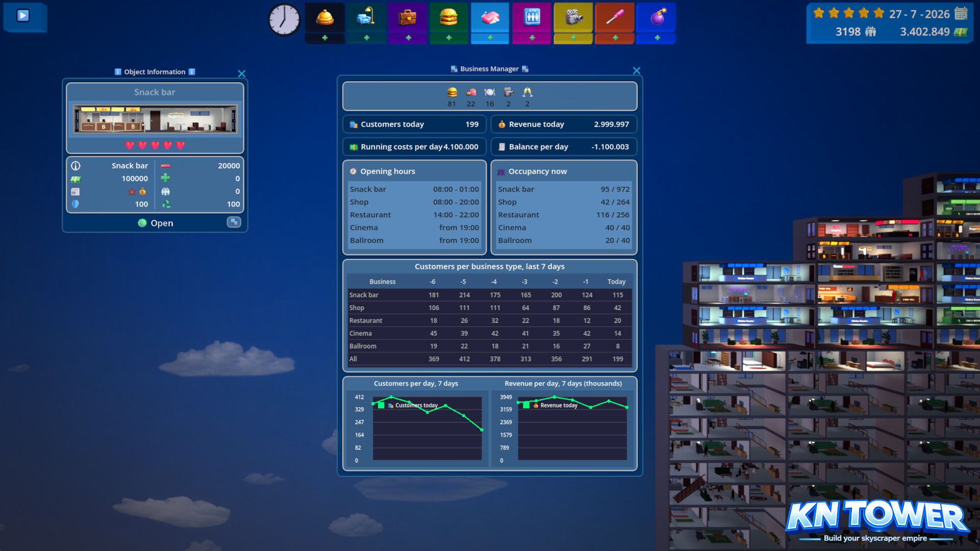Close the Object Information panel

click(x=241, y=74)
